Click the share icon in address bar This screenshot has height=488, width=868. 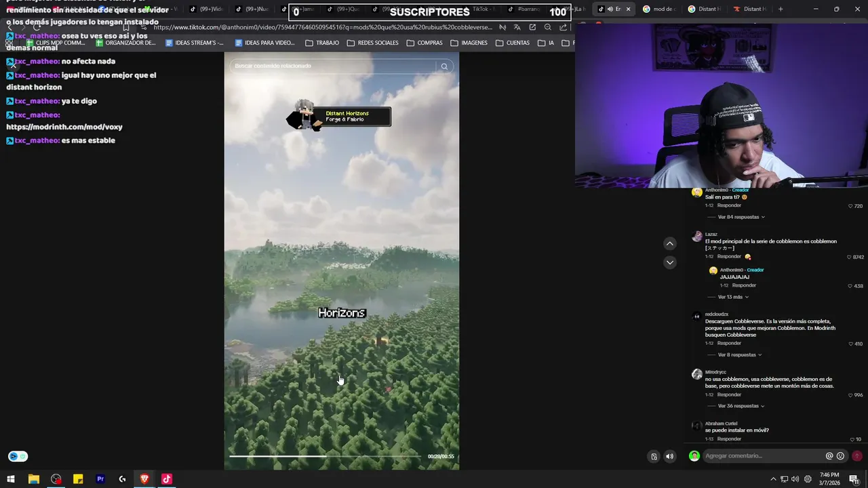[x=563, y=27]
